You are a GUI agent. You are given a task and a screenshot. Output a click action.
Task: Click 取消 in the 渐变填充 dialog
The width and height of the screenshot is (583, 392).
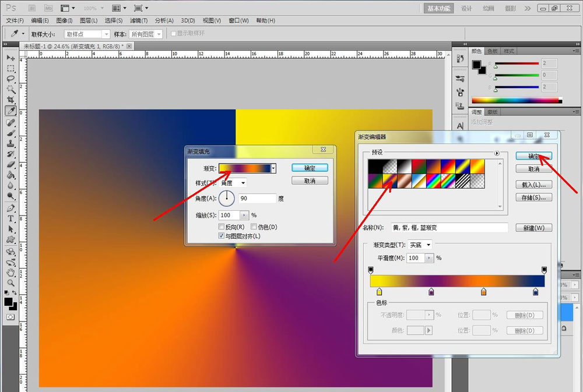pos(310,181)
